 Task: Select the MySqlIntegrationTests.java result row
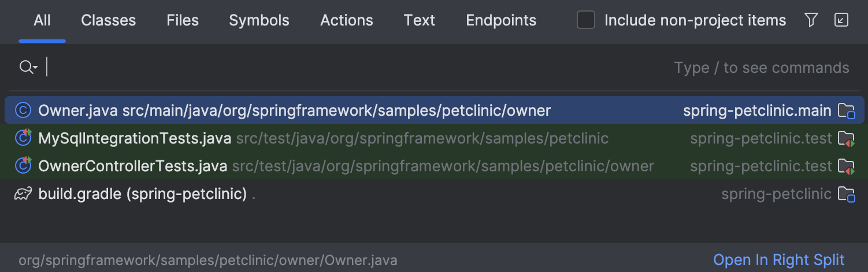click(x=434, y=138)
